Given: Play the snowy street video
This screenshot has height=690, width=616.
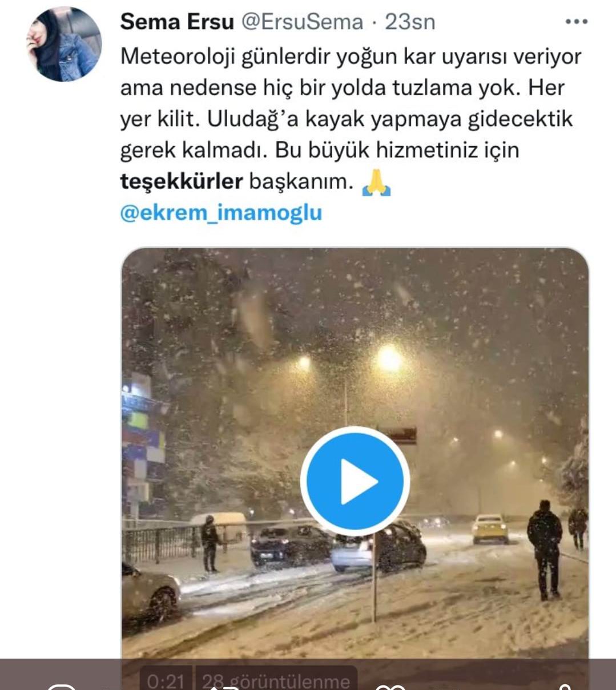Looking at the screenshot, I should click(x=355, y=481).
